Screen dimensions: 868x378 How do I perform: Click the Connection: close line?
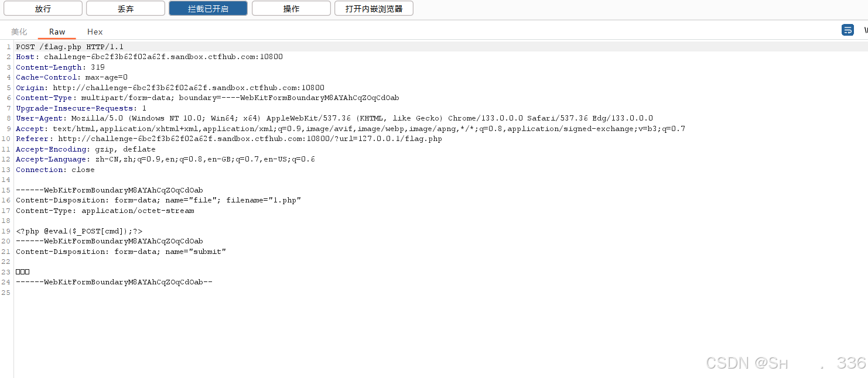pyautogui.click(x=55, y=170)
